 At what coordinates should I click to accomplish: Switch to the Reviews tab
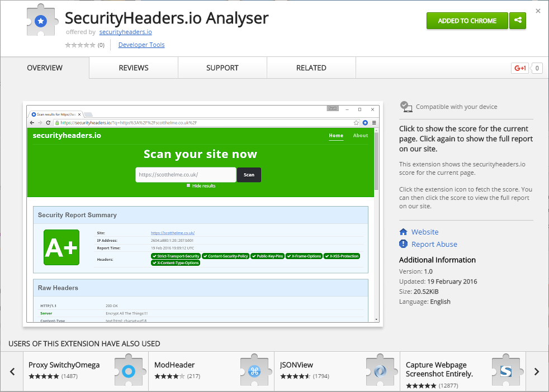132,68
